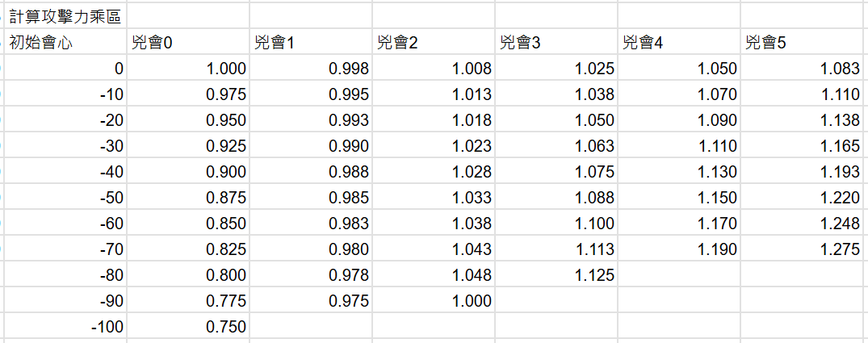Click the 兇會4 header cell
The width and height of the screenshot is (868, 343).
[679, 42]
